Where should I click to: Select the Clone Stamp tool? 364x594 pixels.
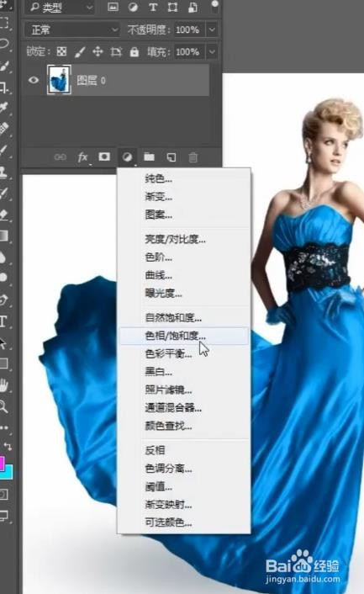(3, 172)
